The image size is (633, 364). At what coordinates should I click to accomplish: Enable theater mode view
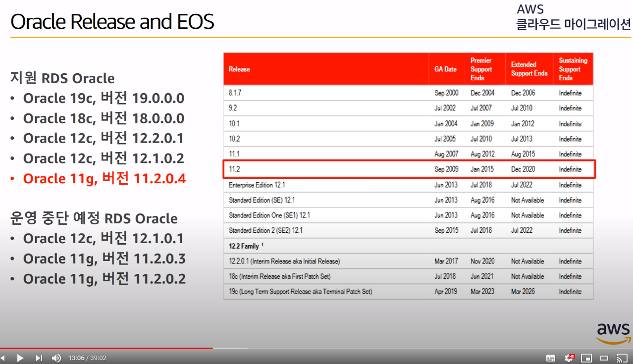point(604,358)
